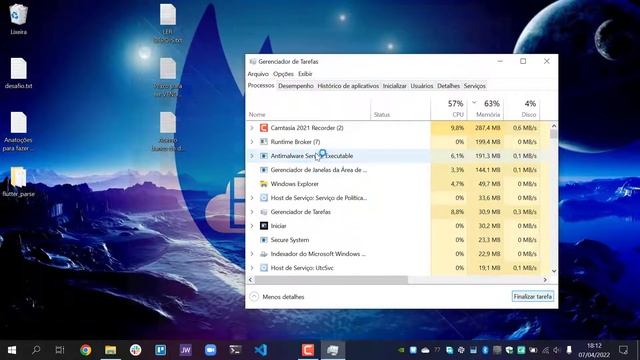Switch to the Desempenho tab

[296, 86]
